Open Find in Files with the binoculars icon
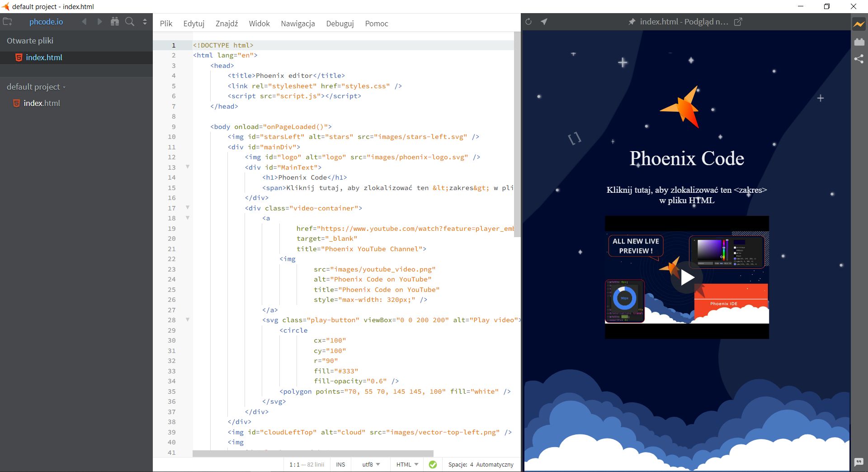Viewport: 868px width, 472px height. (115, 21)
